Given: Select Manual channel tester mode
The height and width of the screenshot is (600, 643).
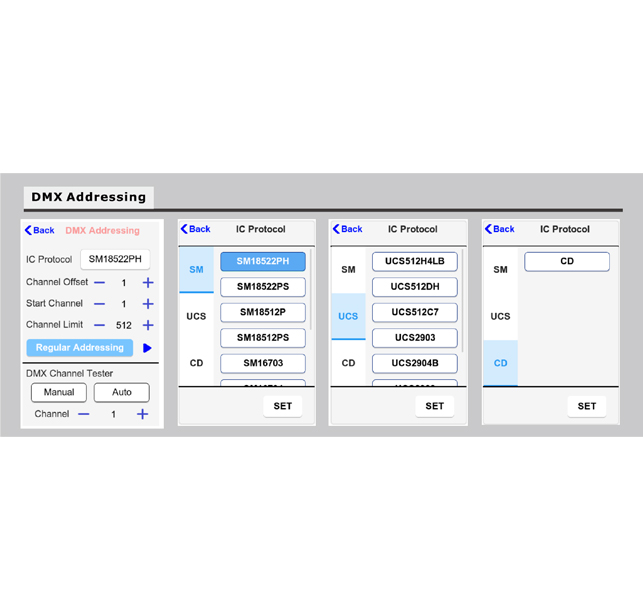Looking at the screenshot, I should click(59, 392).
